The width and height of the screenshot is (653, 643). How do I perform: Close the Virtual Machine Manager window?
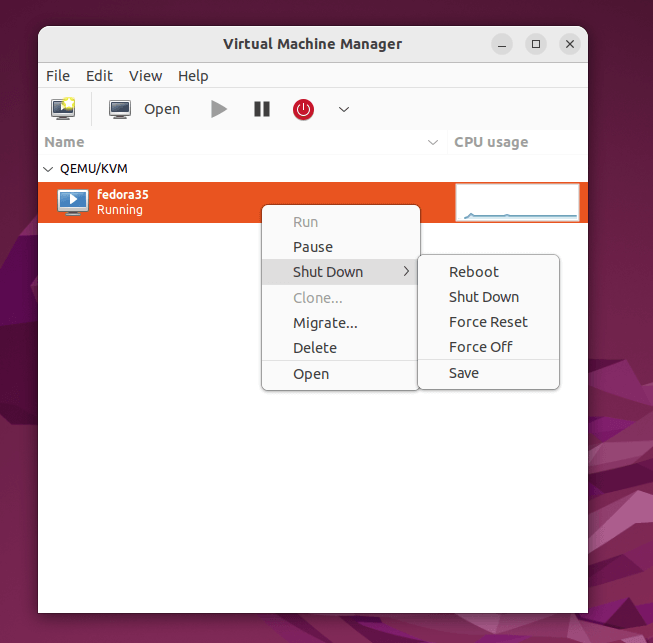[x=570, y=44]
